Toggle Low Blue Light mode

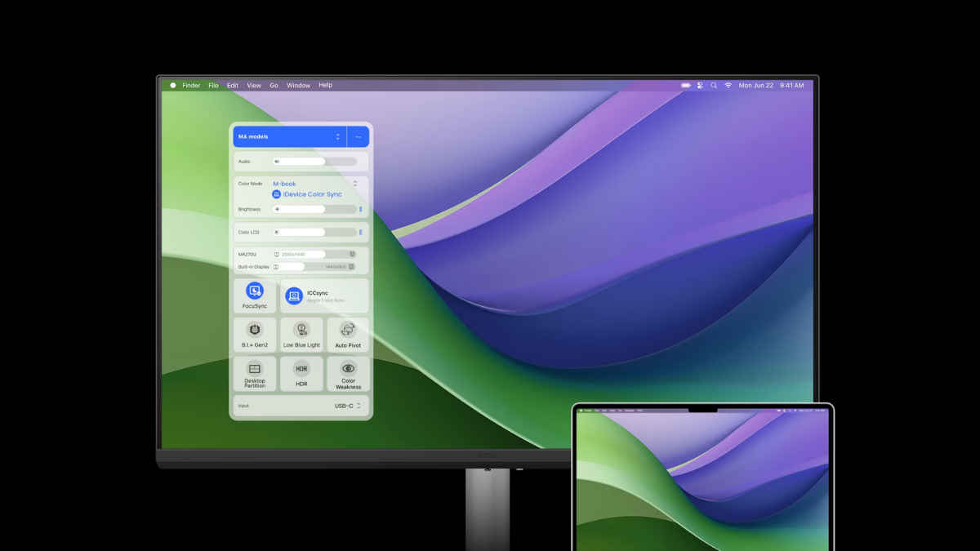click(x=301, y=331)
